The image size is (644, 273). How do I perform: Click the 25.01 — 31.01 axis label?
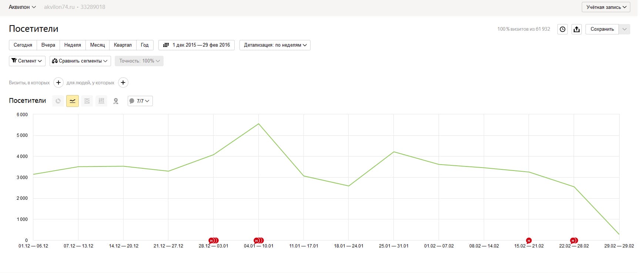394,246
